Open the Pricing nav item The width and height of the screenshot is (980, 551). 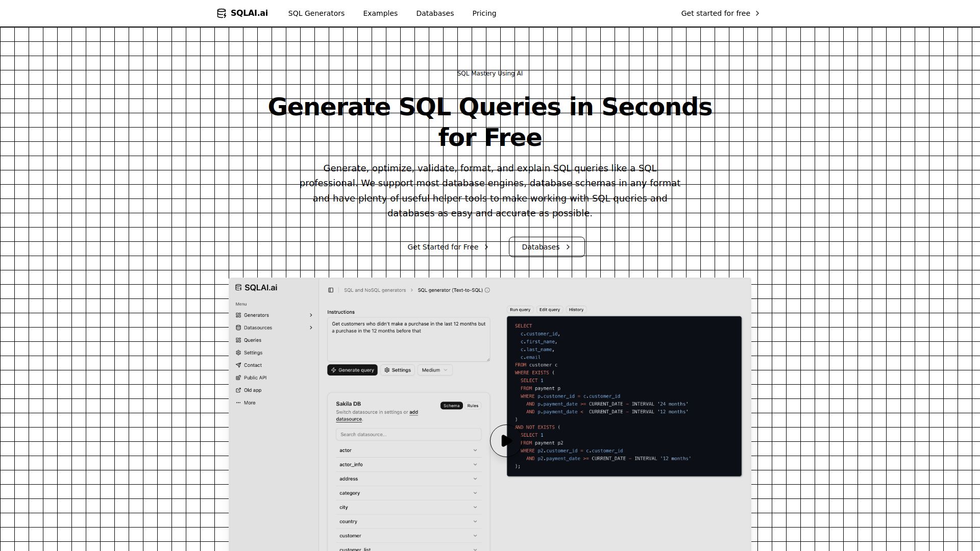[484, 13]
